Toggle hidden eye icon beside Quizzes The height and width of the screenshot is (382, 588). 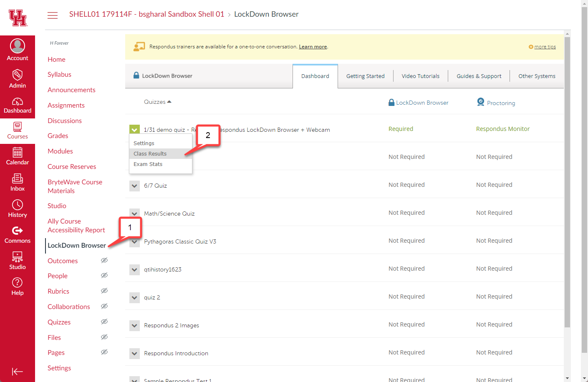[x=104, y=322]
